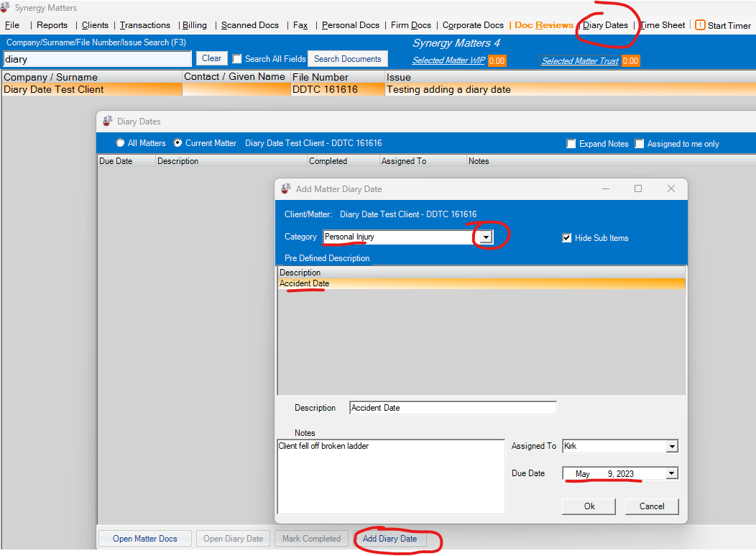
Task: Click the Diary Dates window icon
Action: point(108,121)
